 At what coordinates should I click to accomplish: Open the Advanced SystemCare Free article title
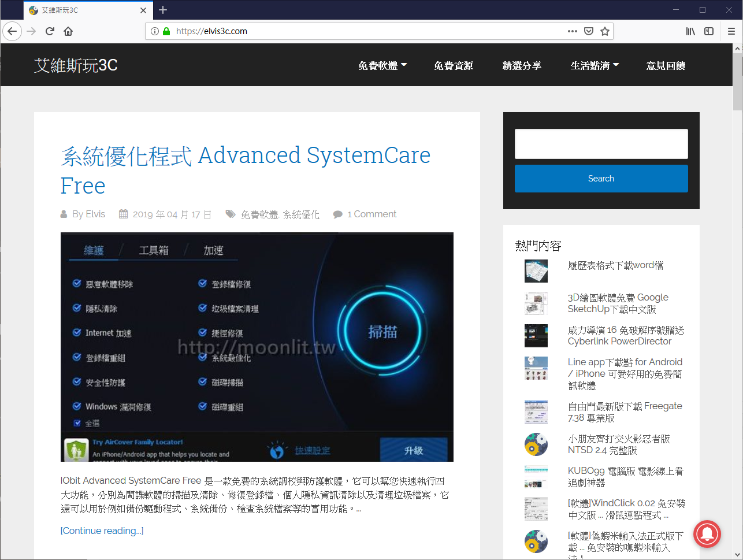(246, 170)
